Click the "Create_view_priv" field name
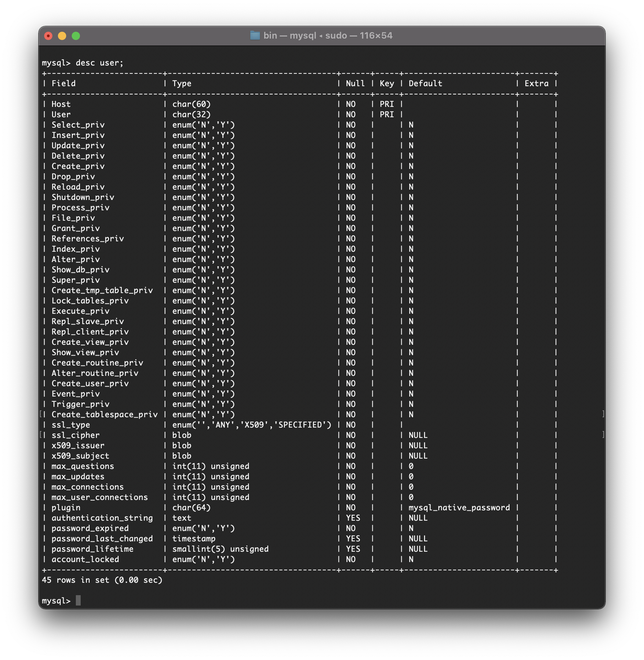This screenshot has height=660, width=644. pos(90,342)
